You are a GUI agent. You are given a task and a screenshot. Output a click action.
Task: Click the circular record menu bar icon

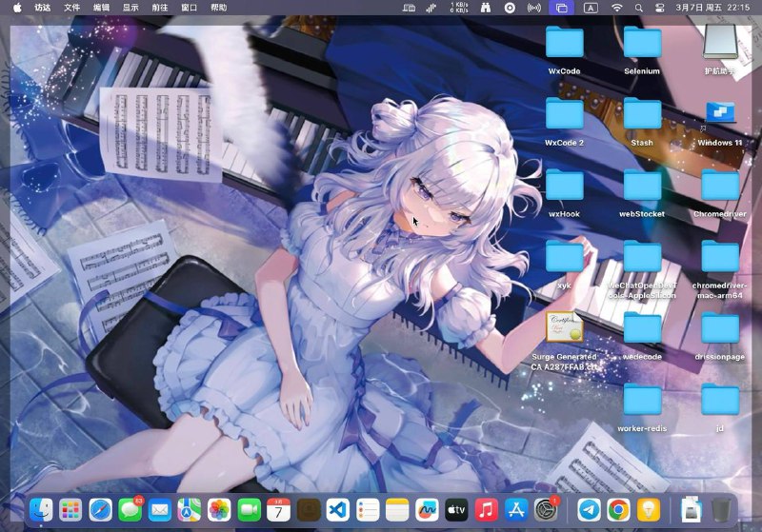point(510,8)
